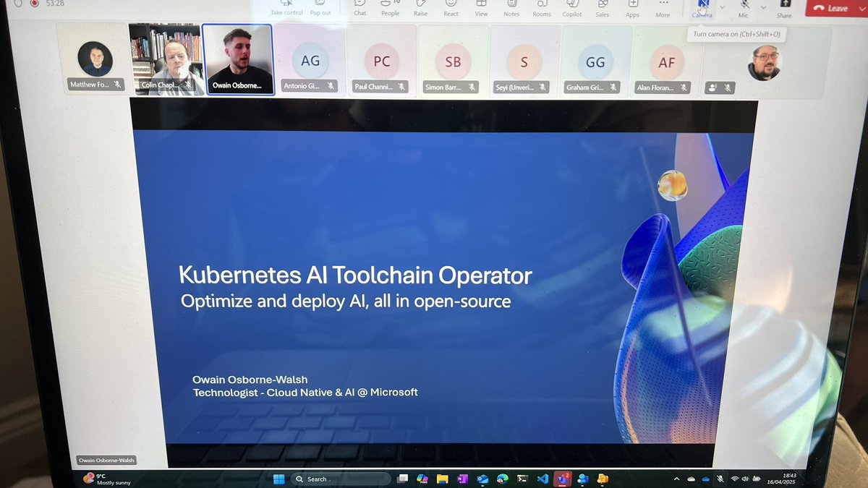This screenshot has height=488, width=868.
Task: Select Antonio Gi... AG participant tile
Action: click(x=310, y=61)
